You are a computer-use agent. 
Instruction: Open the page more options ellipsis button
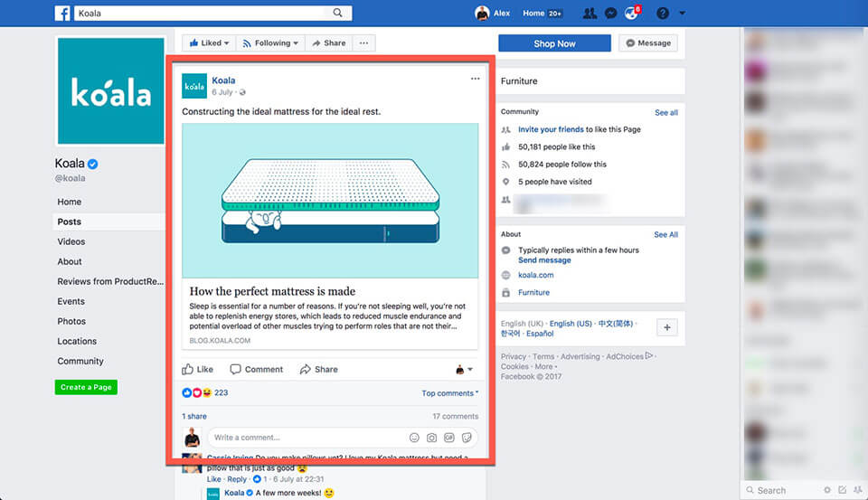pos(363,43)
